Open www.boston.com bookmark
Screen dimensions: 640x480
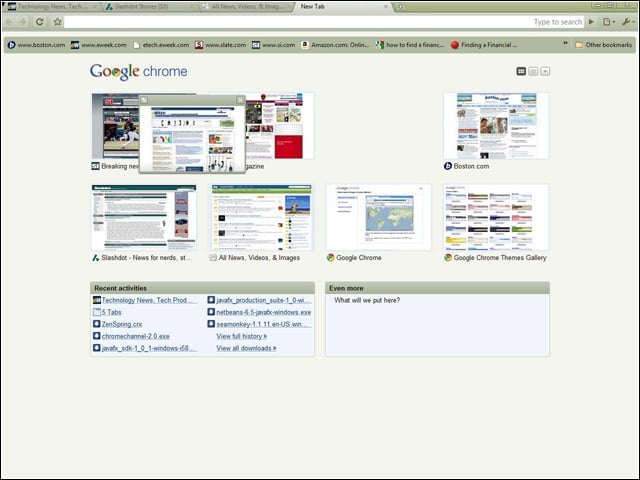36,45
